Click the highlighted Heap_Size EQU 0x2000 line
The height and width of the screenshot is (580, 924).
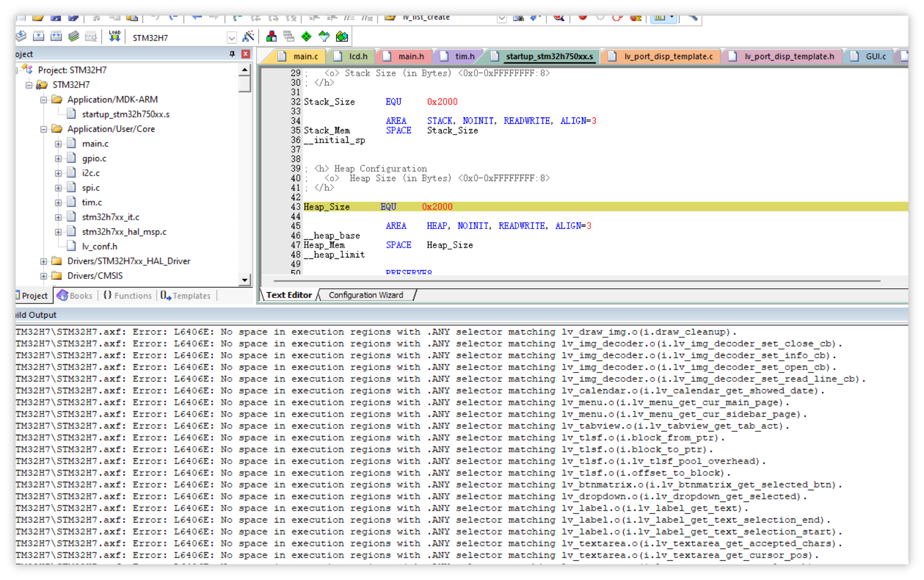coord(606,207)
